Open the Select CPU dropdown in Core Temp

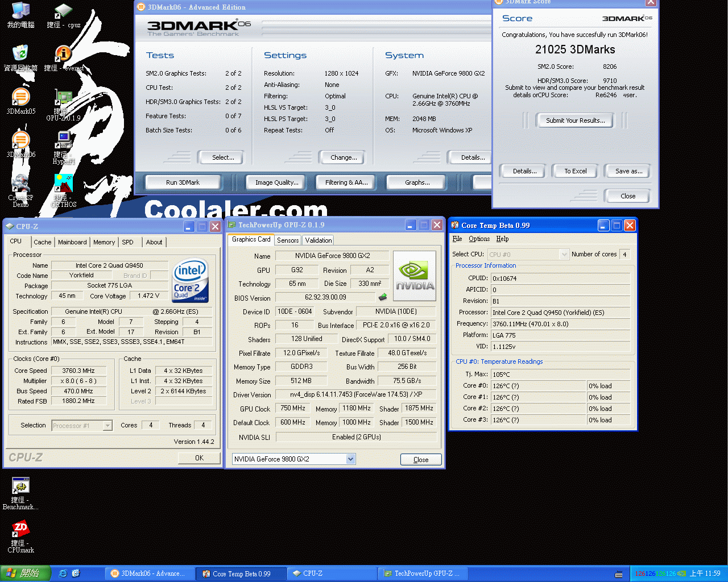[x=564, y=255]
